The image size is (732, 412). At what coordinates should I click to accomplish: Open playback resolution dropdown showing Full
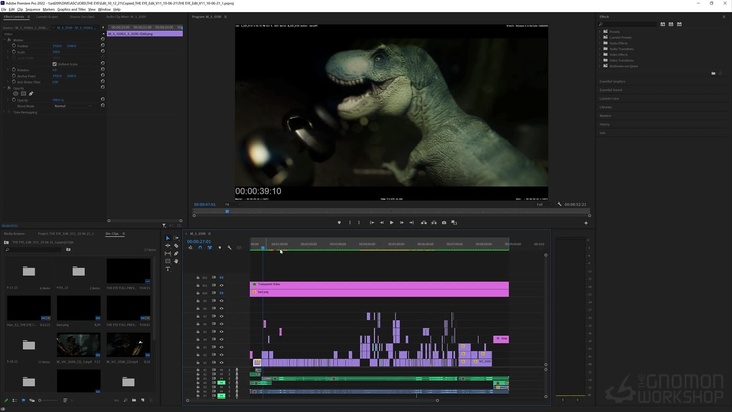[542, 204]
